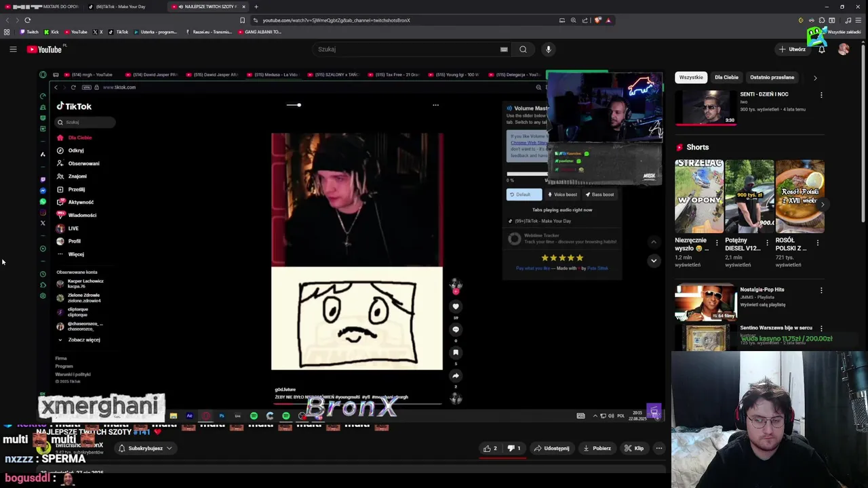Click the Klip clip button
The width and height of the screenshot is (868, 488).
coord(634,448)
